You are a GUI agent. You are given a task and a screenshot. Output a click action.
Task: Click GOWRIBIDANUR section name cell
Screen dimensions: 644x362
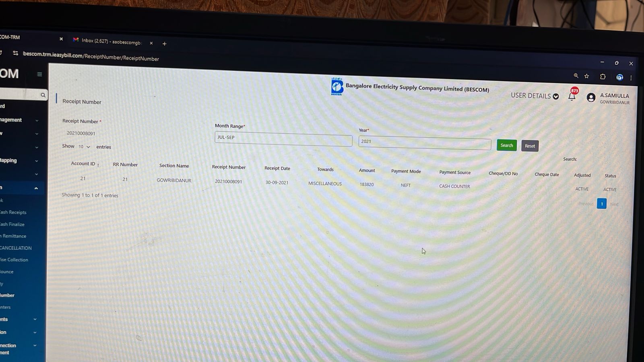174,180
